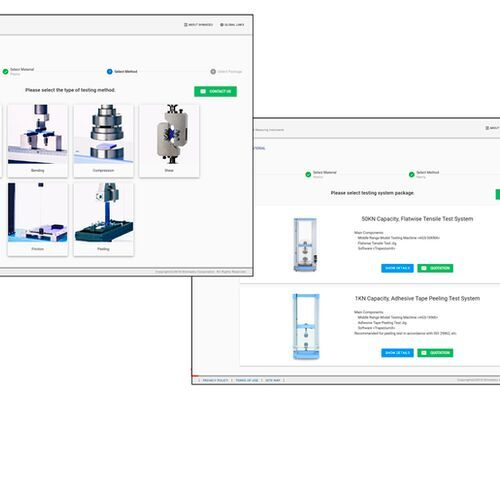Select the Shear test method card
This screenshot has height=500, width=500.
(x=169, y=140)
